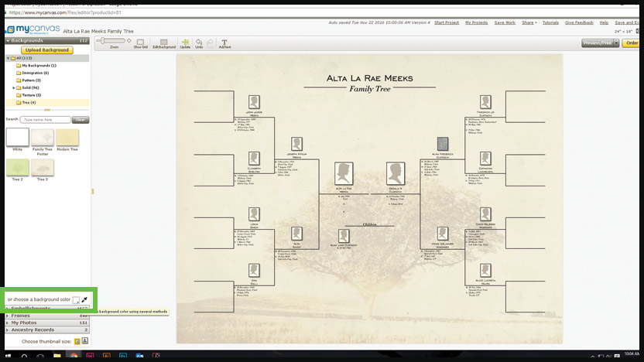Collapse the All (113) folder
Image resolution: width=644 pixels, height=362 pixels.
tap(9, 58)
